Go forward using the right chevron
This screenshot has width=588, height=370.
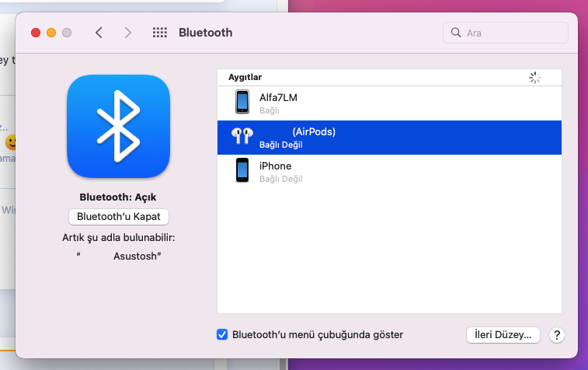click(128, 33)
